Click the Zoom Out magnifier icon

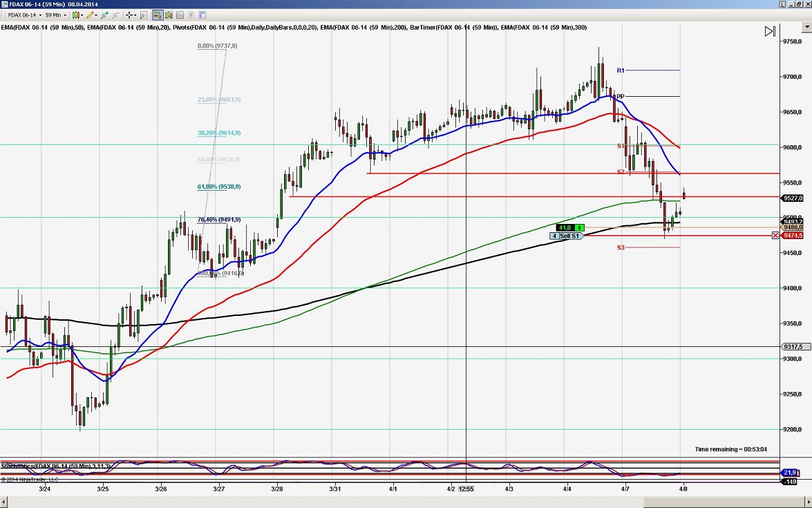point(115,15)
